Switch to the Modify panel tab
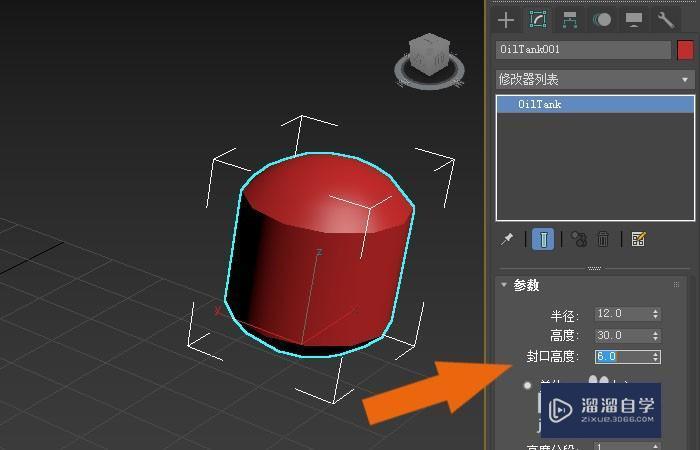This screenshot has width=700, height=450. click(538, 20)
